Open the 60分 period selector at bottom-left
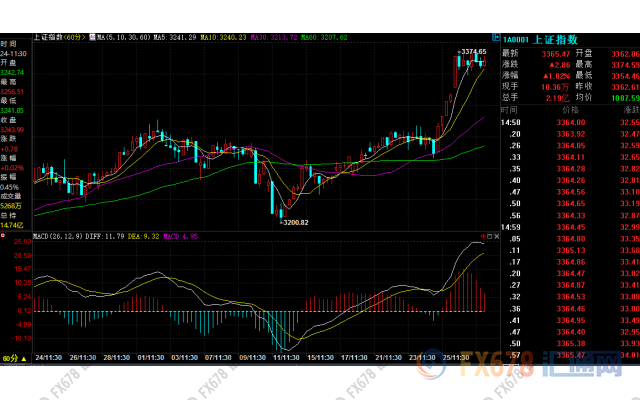640x400 pixels. [x=11, y=356]
